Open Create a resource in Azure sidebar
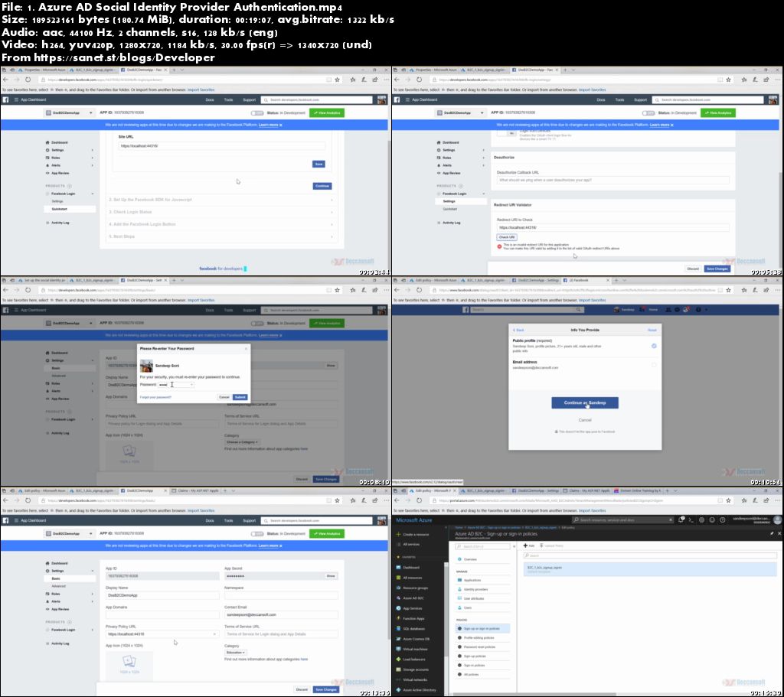 coord(412,534)
